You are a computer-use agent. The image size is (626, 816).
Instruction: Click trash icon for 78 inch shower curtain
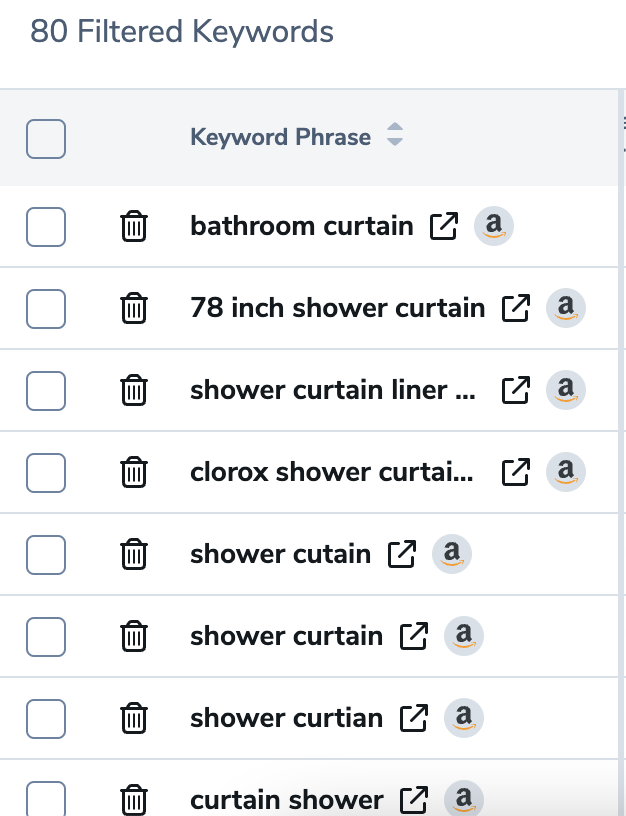pyautogui.click(x=133, y=309)
